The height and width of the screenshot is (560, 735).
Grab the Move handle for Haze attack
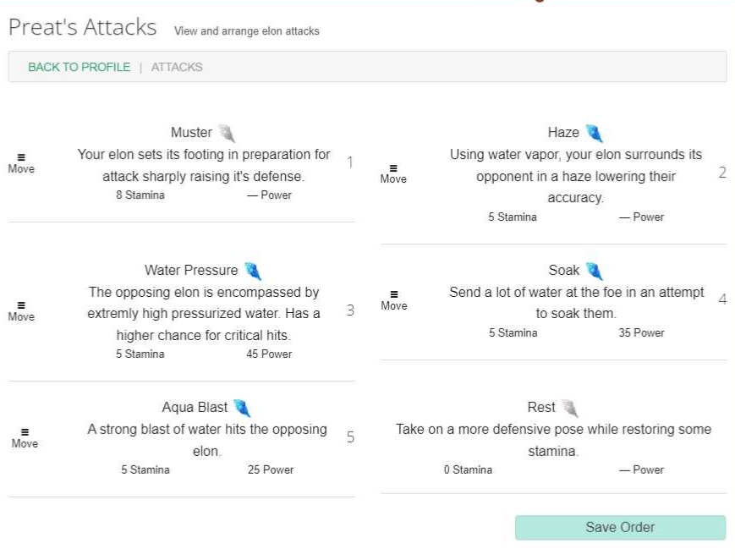tap(393, 173)
